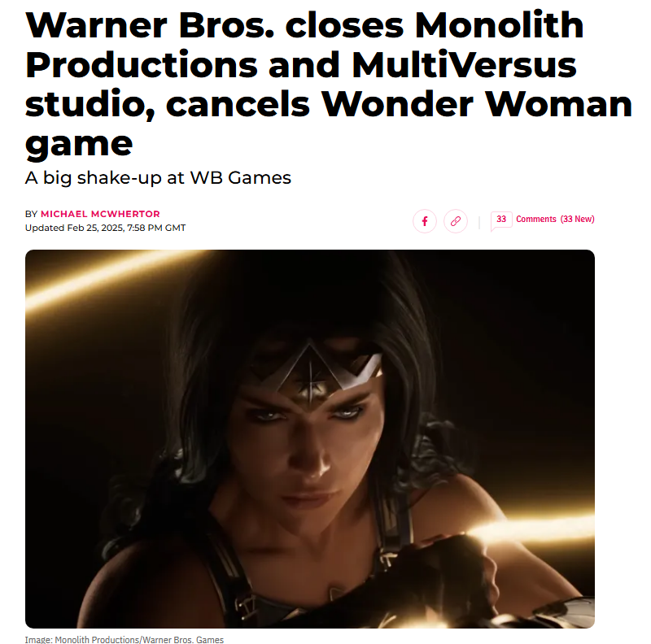Screen dimensions: 651x644
Task: Open the speech bubble showing 33
Action: 501,220
